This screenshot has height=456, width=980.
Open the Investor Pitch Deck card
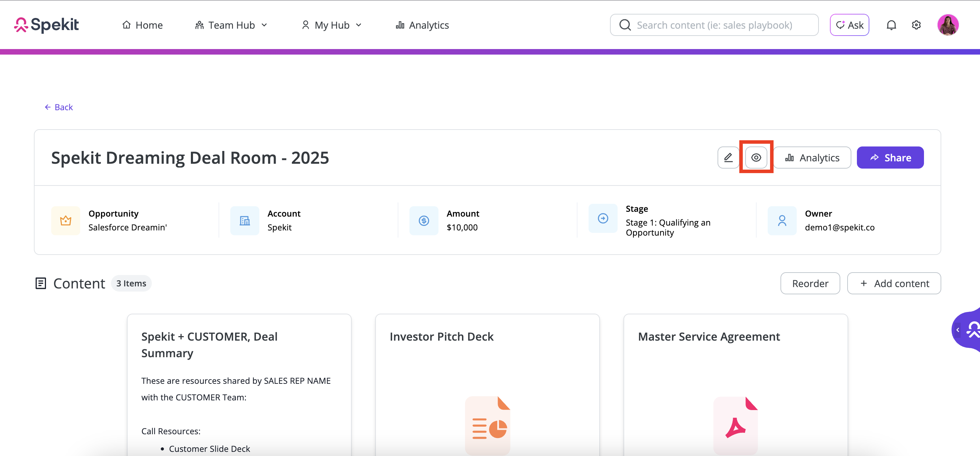(x=487, y=384)
